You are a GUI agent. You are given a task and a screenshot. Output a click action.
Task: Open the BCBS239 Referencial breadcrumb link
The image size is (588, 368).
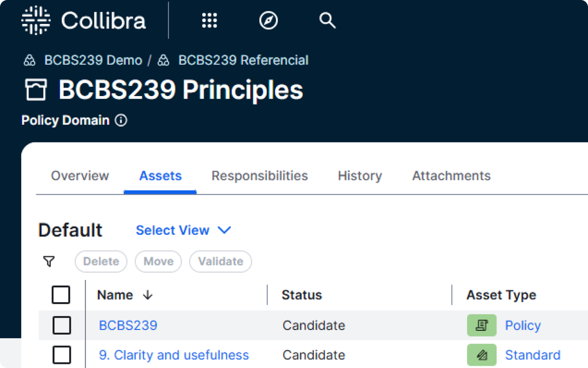(243, 61)
